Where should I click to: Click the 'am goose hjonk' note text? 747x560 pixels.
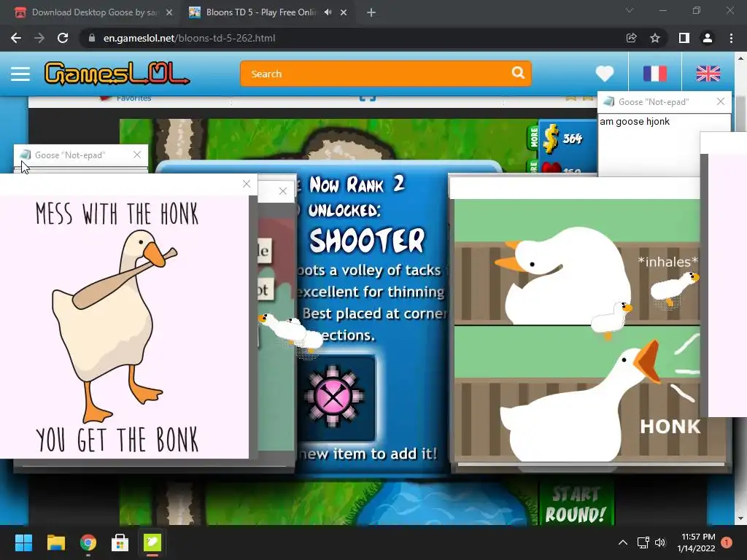pyautogui.click(x=635, y=122)
